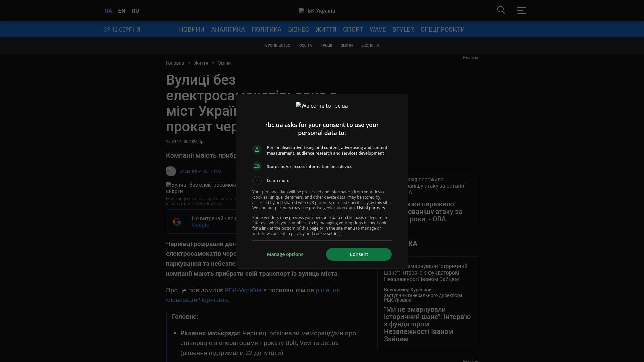This screenshot has width=644, height=362.
Task: Go to Головна breadcrumb
Action: pyautogui.click(x=175, y=63)
